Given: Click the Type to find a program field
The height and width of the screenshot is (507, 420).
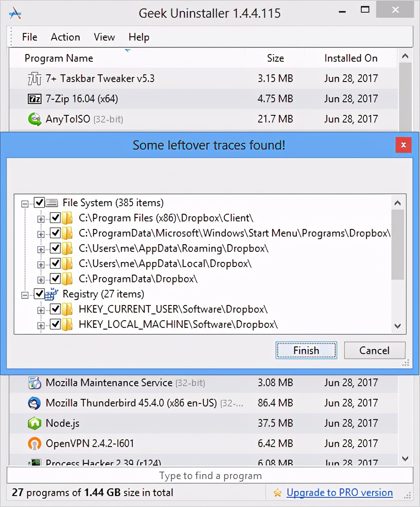Looking at the screenshot, I should pos(210,476).
